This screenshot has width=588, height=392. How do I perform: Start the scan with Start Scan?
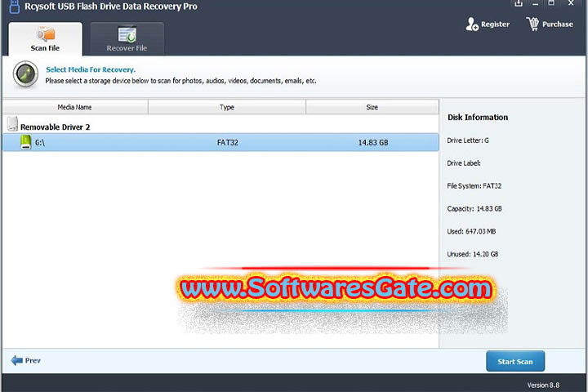point(515,361)
